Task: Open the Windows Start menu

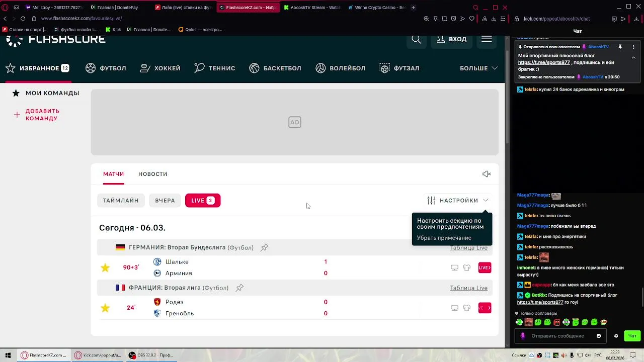Action: (8, 355)
